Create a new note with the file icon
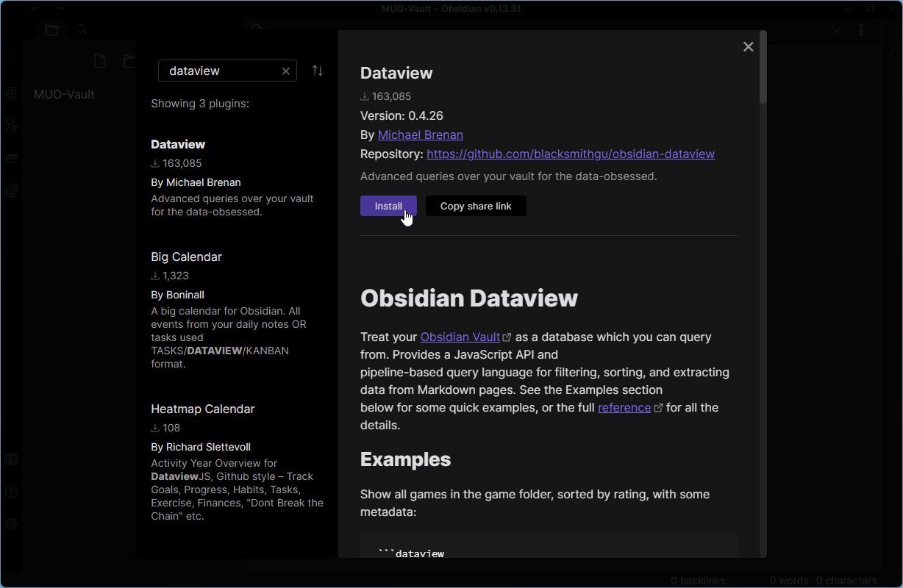This screenshot has width=903, height=588. [100, 61]
